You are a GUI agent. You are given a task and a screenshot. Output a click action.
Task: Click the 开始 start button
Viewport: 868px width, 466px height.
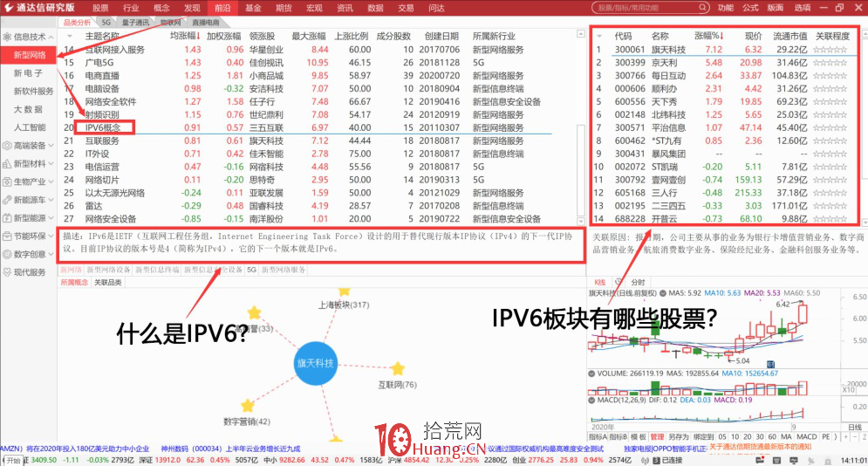13,461
